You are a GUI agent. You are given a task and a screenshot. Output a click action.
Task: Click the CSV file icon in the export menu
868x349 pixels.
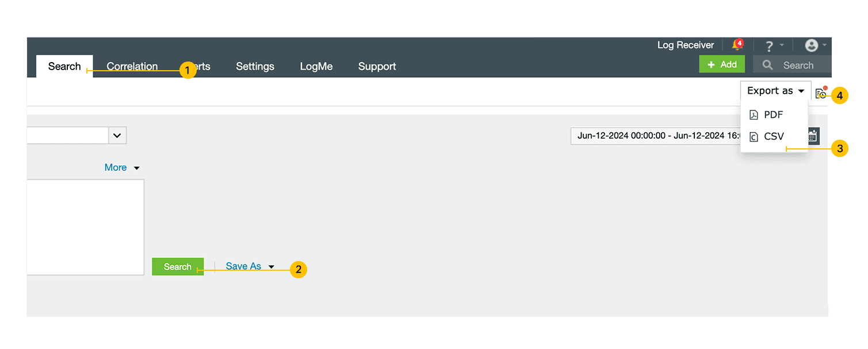pyautogui.click(x=754, y=137)
